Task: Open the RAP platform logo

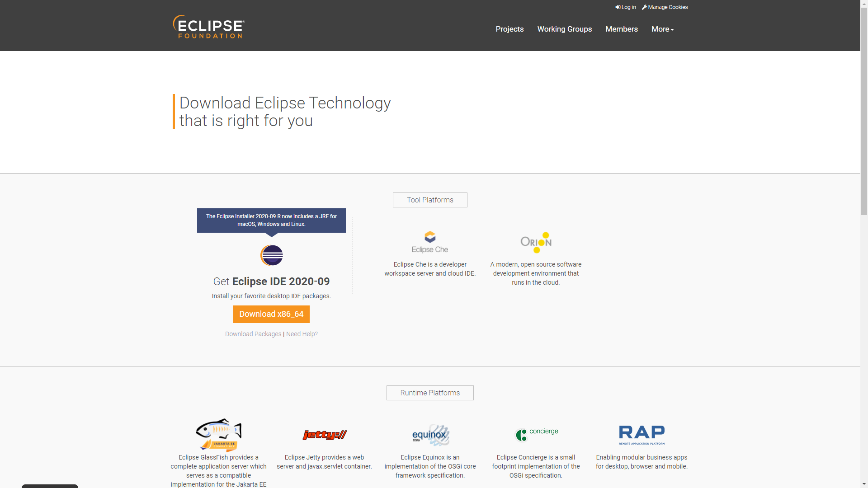Action: click(642, 435)
